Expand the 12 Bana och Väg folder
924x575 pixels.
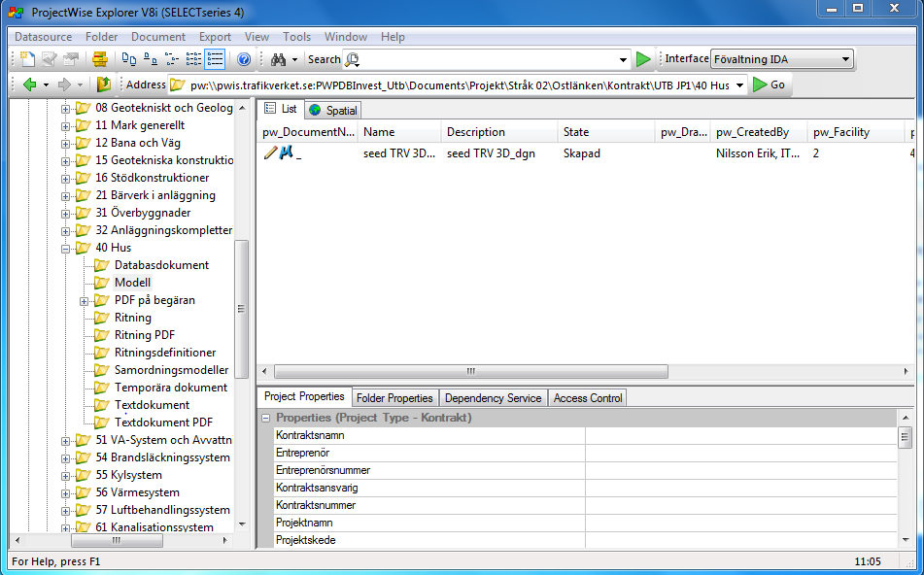tap(65, 144)
